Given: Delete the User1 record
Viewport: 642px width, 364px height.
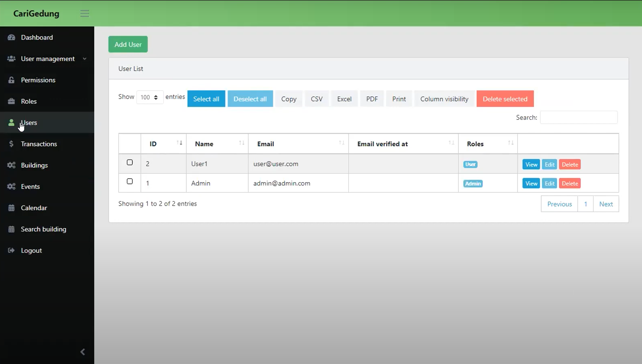Looking at the screenshot, I should [x=570, y=164].
